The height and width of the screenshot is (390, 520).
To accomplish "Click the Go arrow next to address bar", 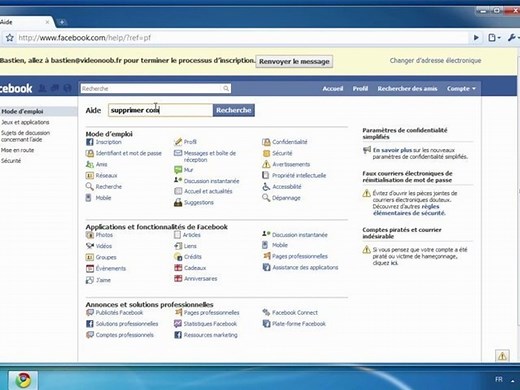I will point(476,38).
